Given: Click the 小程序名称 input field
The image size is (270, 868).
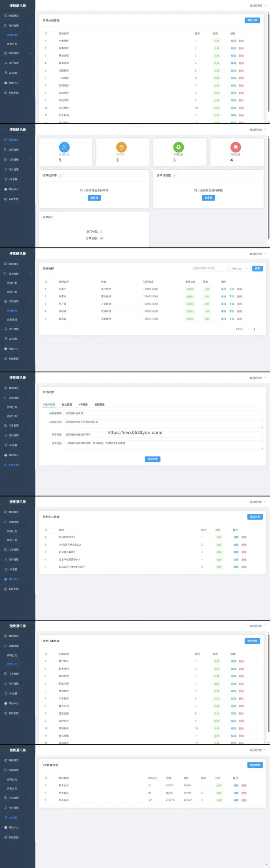Looking at the screenshot, I should [x=163, y=413].
